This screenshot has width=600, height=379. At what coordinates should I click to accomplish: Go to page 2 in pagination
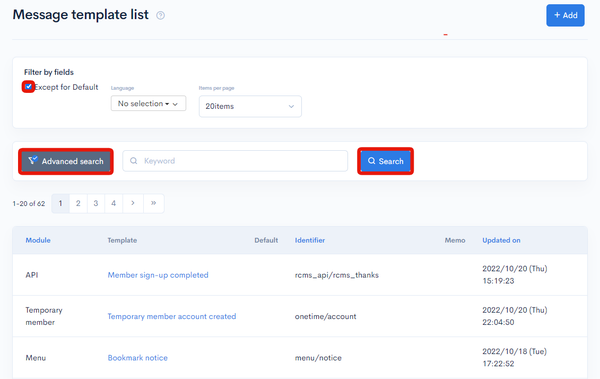click(x=78, y=203)
